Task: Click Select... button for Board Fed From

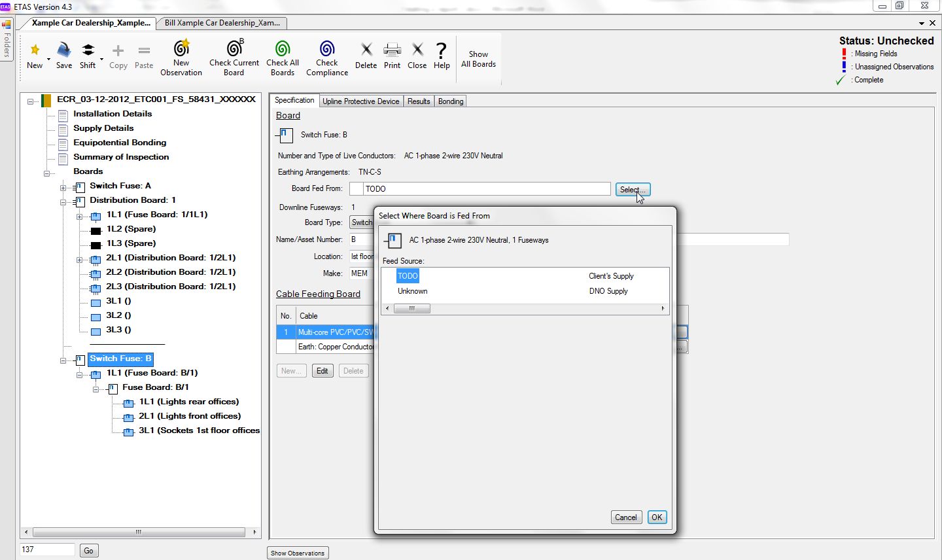Action: pyautogui.click(x=633, y=189)
